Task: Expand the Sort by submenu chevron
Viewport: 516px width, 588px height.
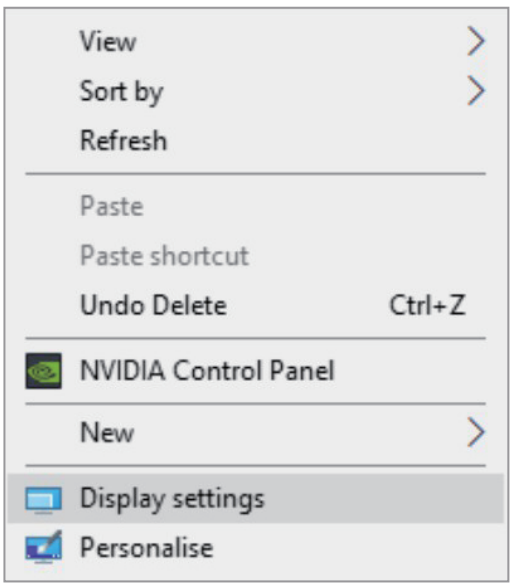Action: click(476, 91)
